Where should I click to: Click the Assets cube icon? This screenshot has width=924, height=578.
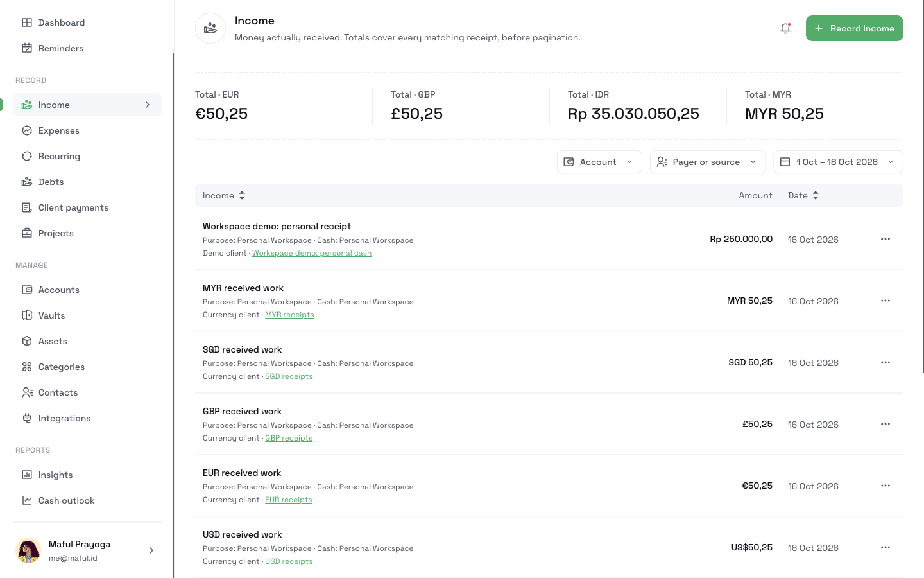coord(27,341)
